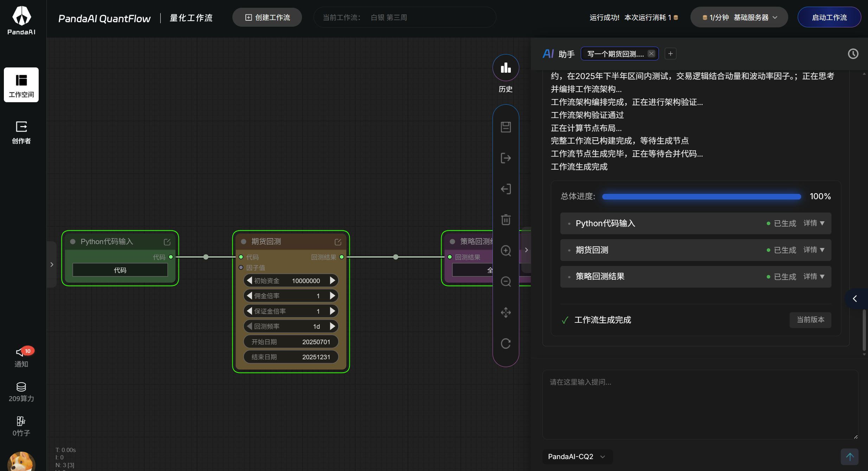Click 代码 output port on Python node

171,257
